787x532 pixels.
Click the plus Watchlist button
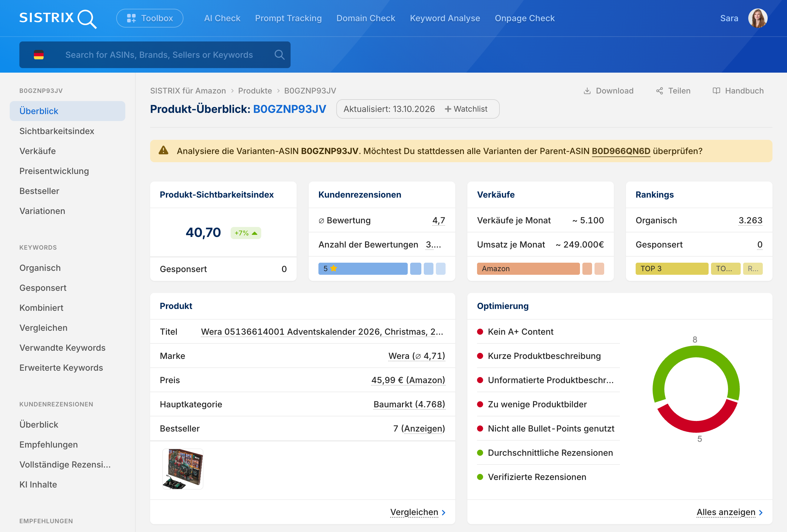466,109
